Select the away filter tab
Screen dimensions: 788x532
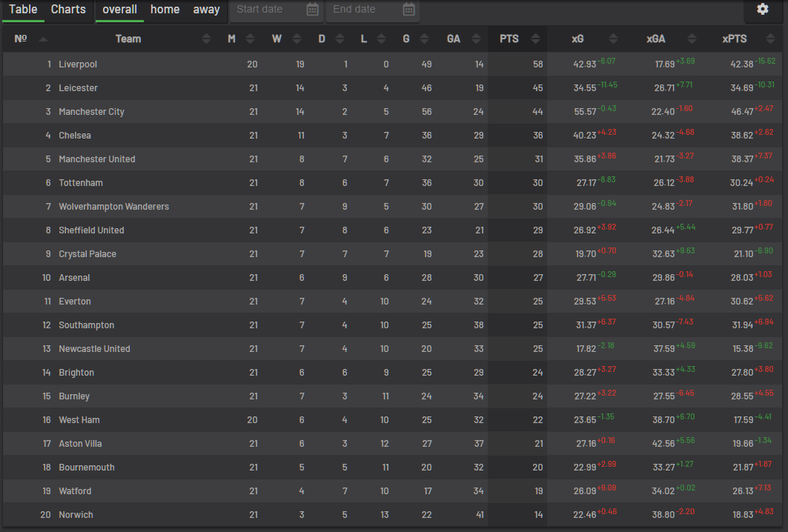pyautogui.click(x=207, y=10)
